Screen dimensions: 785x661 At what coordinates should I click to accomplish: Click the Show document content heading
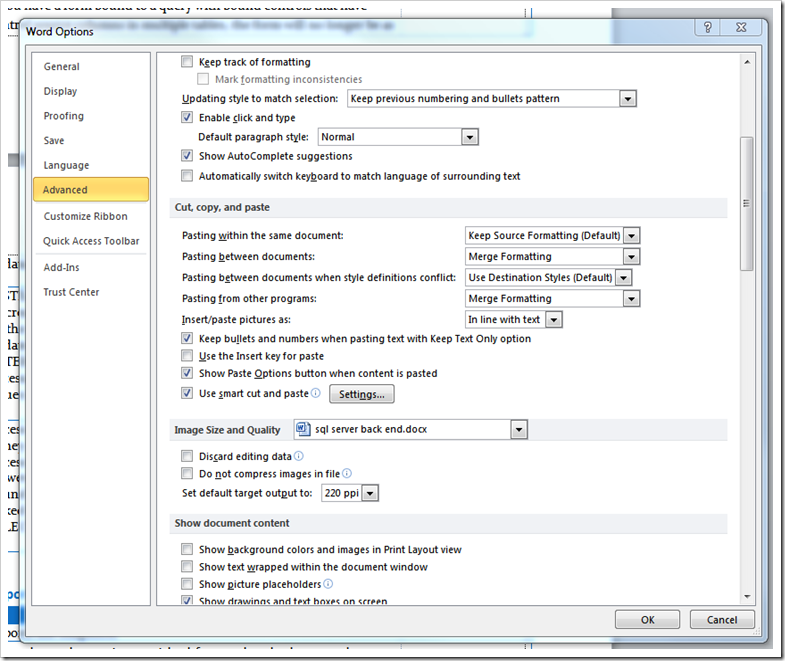[232, 523]
